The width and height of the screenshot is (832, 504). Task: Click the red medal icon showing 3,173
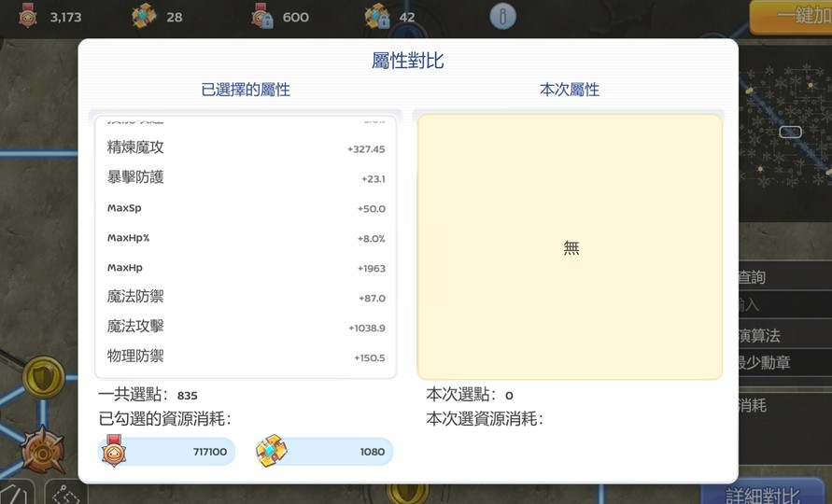(x=28, y=16)
